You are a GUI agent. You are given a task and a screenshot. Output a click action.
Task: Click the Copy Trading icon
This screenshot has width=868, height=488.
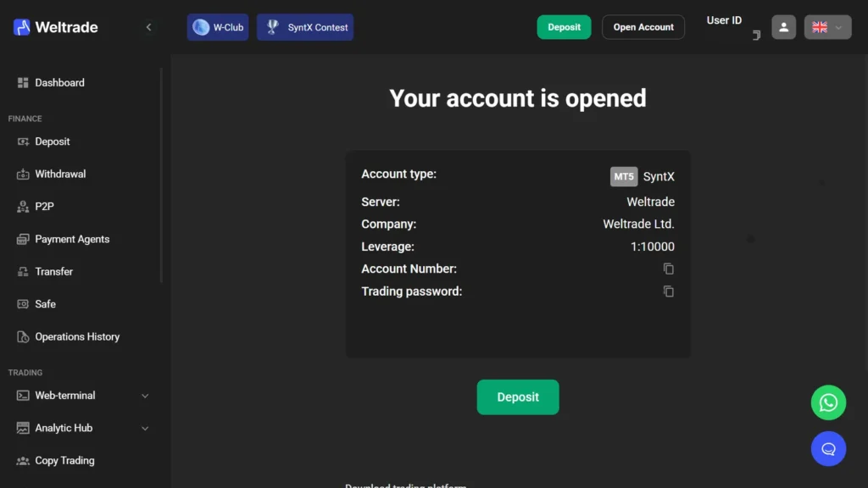tap(23, 461)
